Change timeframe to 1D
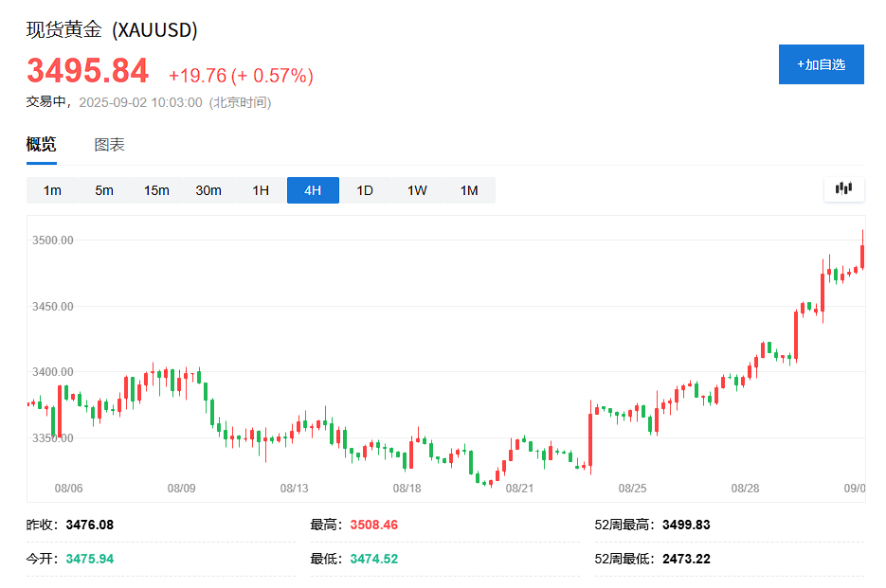This screenshot has height=588, width=886. click(365, 190)
